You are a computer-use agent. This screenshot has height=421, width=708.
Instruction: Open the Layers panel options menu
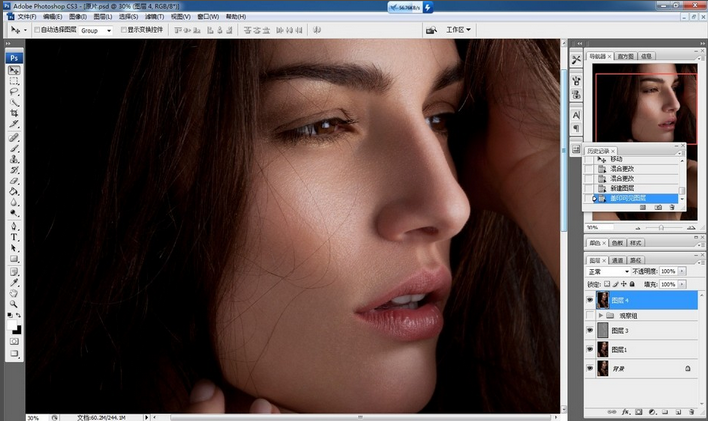coord(699,262)
